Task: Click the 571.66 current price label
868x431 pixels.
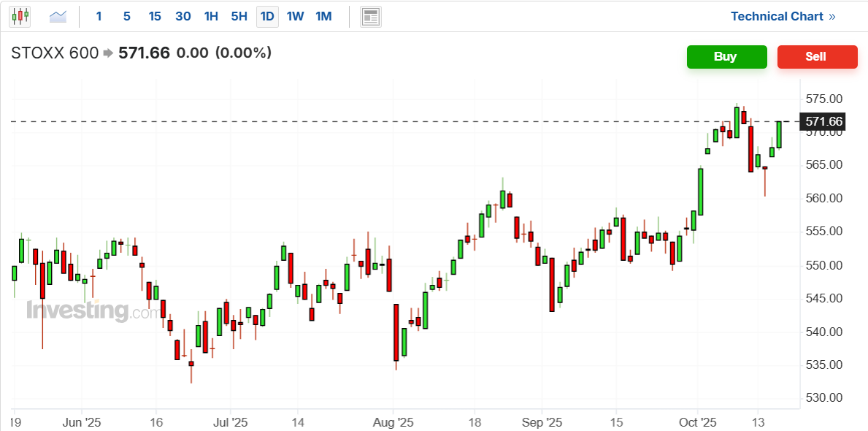Action: [823, 121]
